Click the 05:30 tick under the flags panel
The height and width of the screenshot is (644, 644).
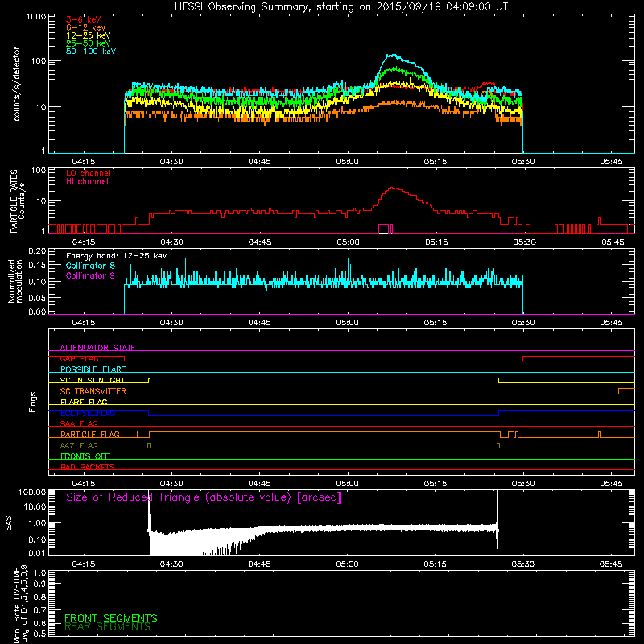point(523,484)
